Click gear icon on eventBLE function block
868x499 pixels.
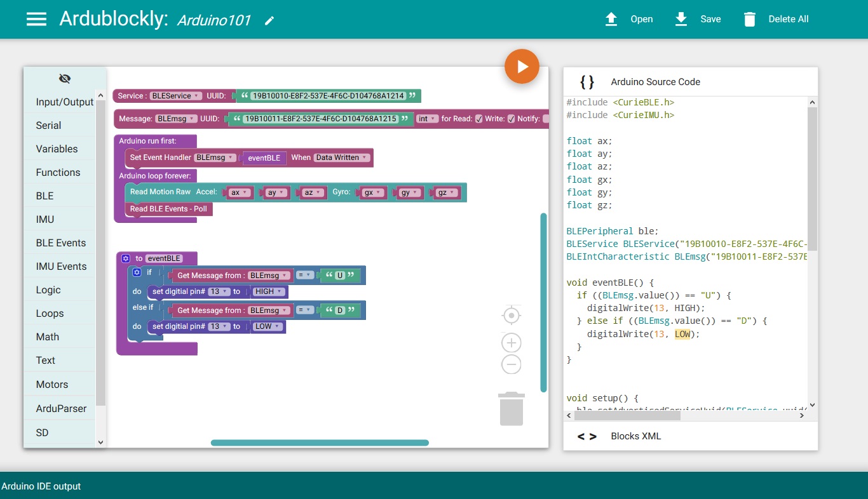126,258
